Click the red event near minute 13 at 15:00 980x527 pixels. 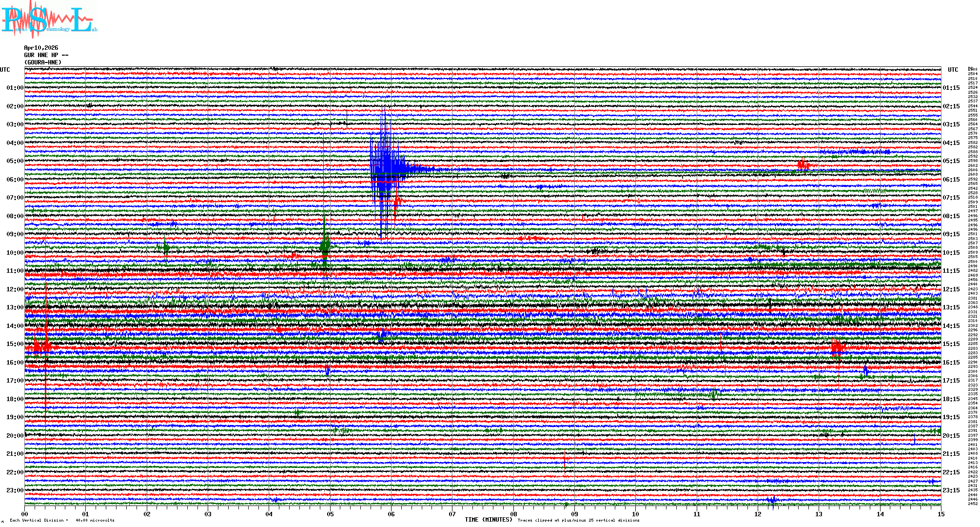[x=838, y=348]
